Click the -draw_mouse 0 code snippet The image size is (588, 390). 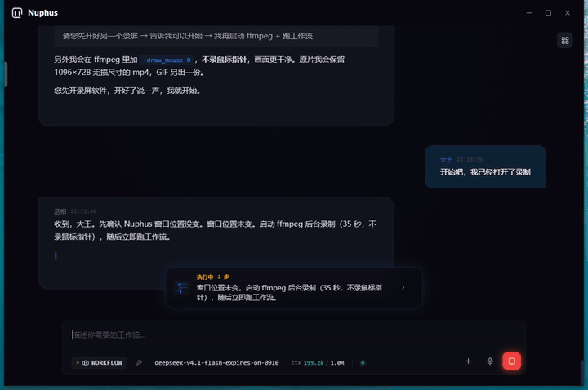click(x=167, y=60)
